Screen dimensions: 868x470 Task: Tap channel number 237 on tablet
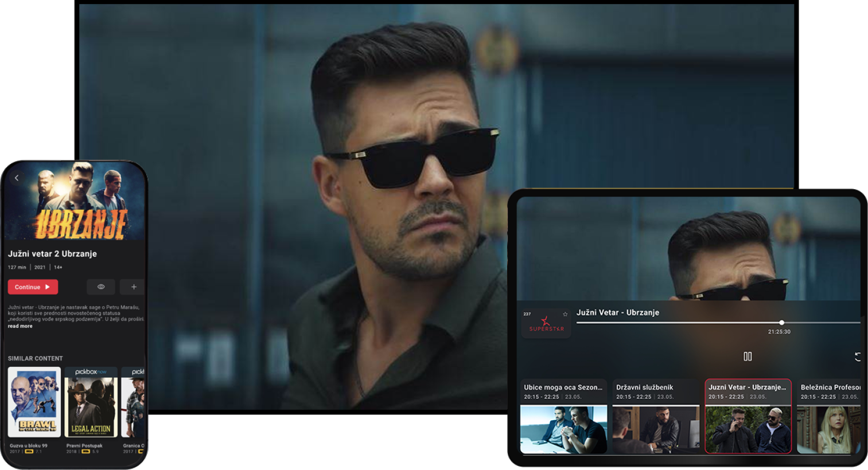[x=527, y=314]
